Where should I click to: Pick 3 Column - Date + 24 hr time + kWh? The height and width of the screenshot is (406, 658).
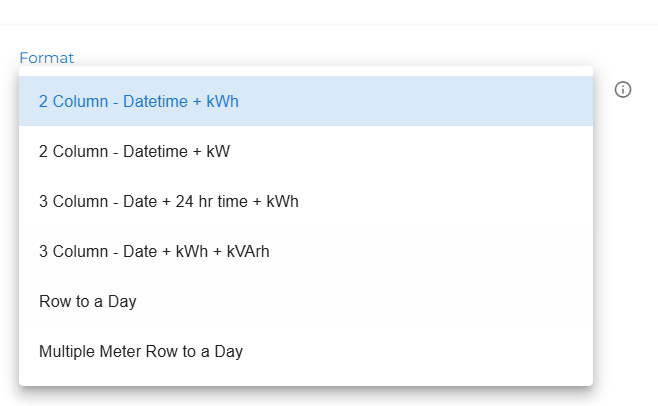[x=306, y=201]
